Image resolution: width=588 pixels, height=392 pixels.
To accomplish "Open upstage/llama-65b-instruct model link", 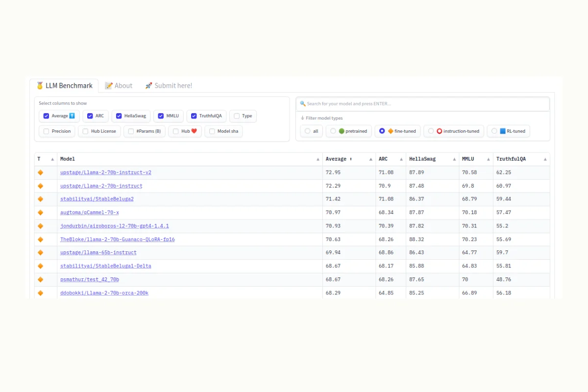I will click(x=98, y=253).
